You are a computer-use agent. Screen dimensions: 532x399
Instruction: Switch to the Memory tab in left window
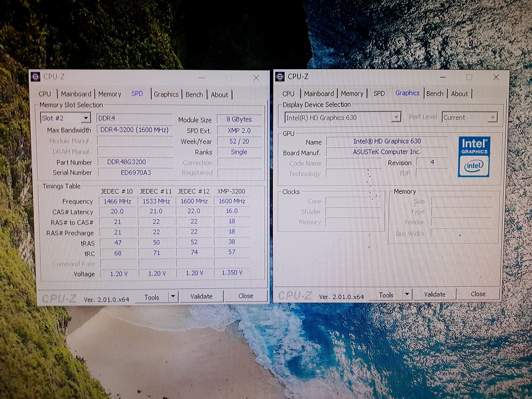point(110,94)
